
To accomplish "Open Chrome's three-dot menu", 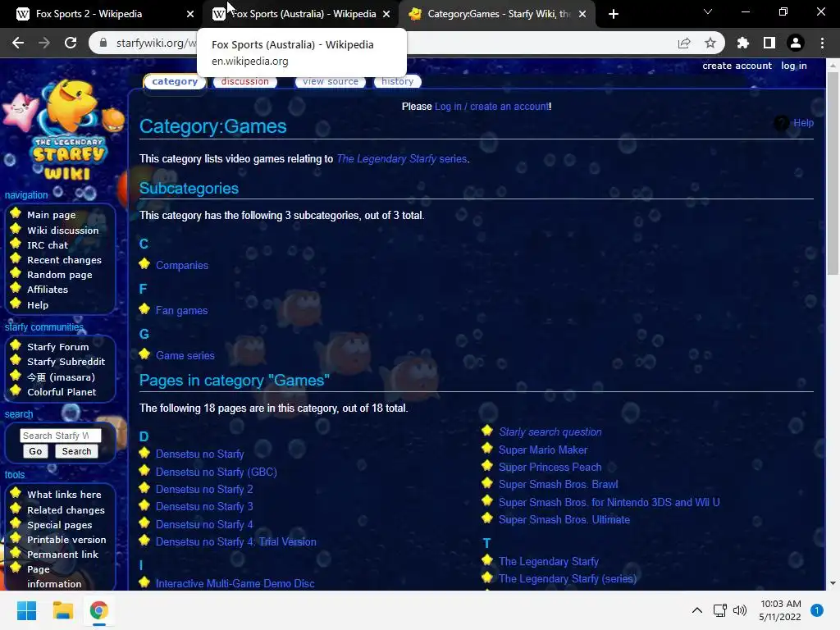I will [x=822, y=43].
